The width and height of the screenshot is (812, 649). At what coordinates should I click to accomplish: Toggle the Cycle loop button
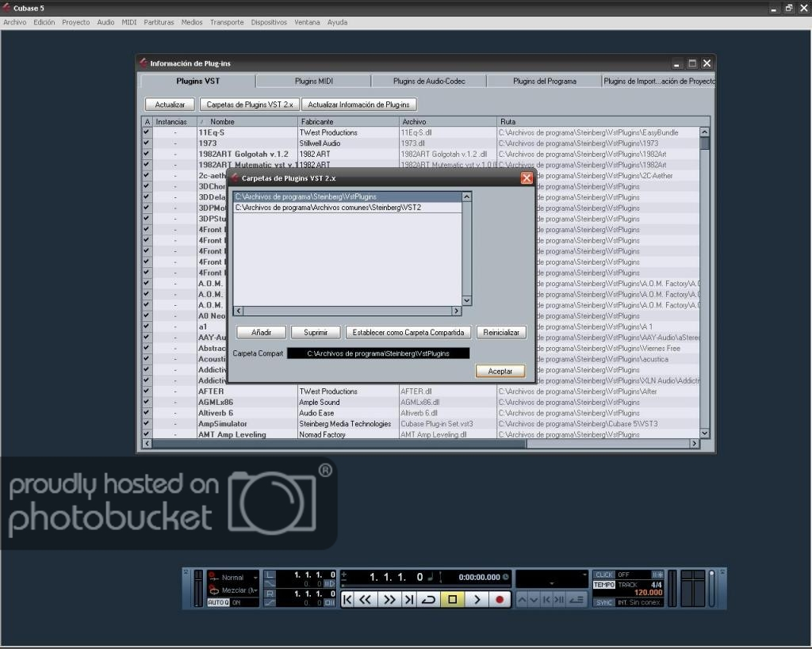coord(429,599)
